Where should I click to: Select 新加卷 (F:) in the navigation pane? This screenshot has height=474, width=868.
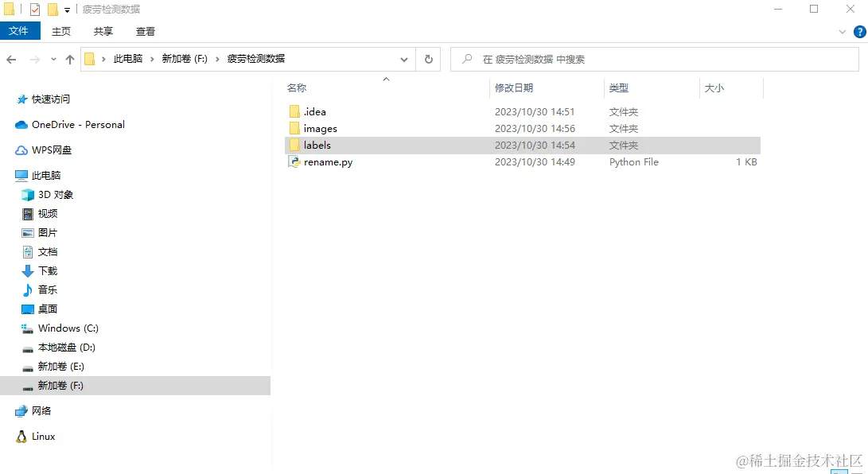pos(135,386)
